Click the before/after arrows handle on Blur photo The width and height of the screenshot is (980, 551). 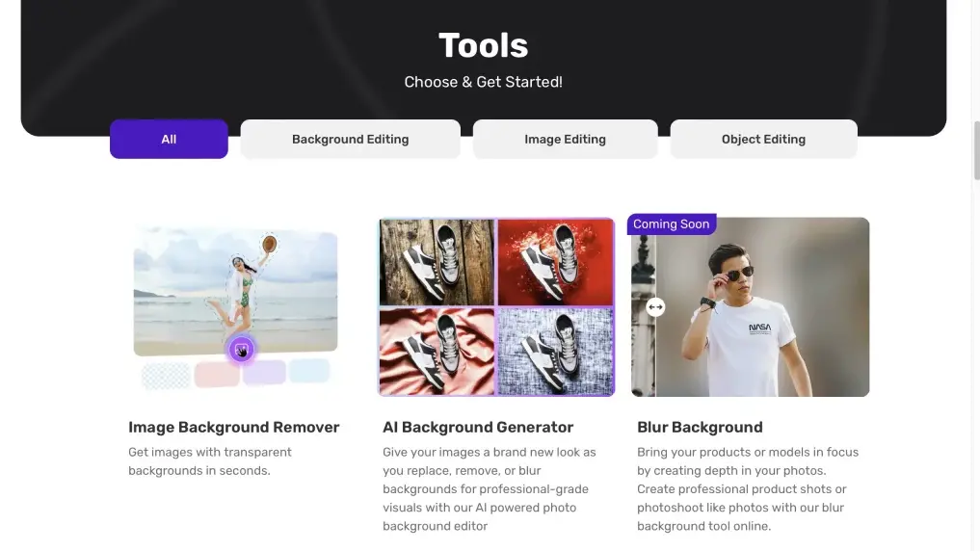(655, 307)
